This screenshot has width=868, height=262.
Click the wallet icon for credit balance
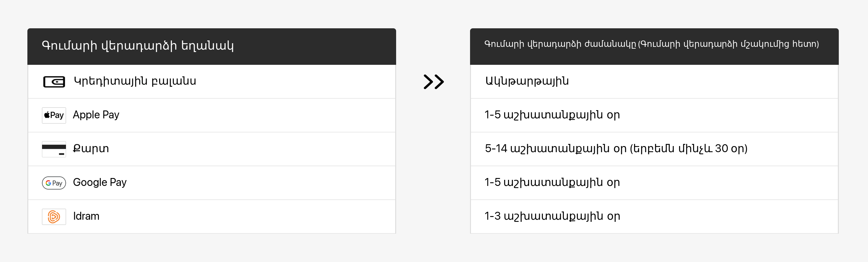[x=54, y=82]
